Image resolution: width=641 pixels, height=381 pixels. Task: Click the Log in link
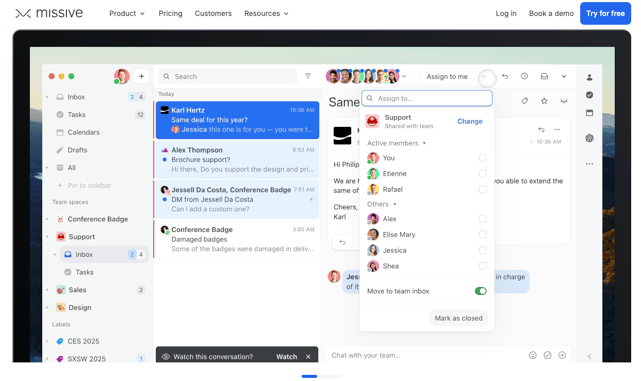(x=506, y=13)
